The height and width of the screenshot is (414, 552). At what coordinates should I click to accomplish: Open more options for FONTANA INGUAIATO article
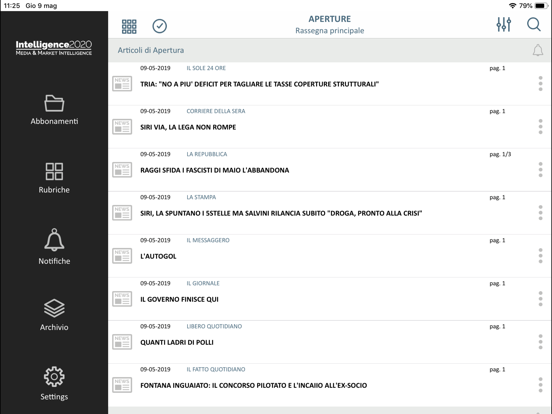(x=540, y=385)
